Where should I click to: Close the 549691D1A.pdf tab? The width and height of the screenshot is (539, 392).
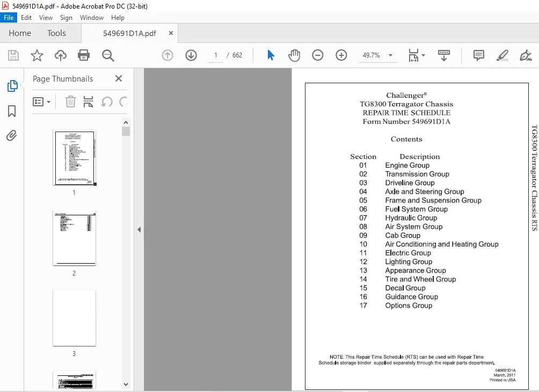pos(171,33)
